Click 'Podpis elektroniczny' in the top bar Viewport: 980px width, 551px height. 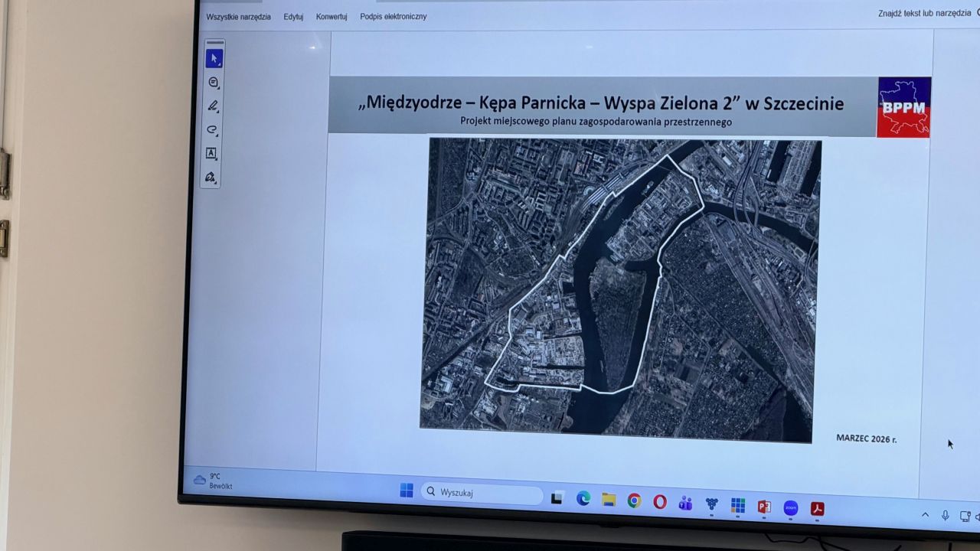tap(394, 17)
